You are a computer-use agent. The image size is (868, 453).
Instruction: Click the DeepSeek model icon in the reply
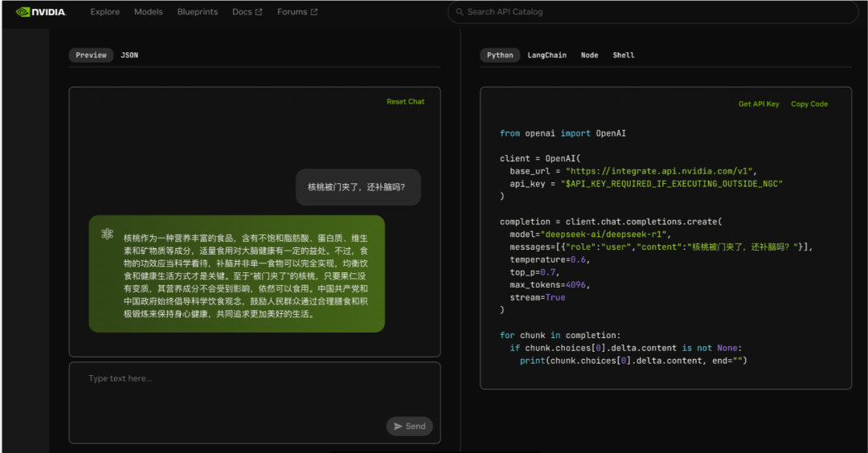(108, 234)
